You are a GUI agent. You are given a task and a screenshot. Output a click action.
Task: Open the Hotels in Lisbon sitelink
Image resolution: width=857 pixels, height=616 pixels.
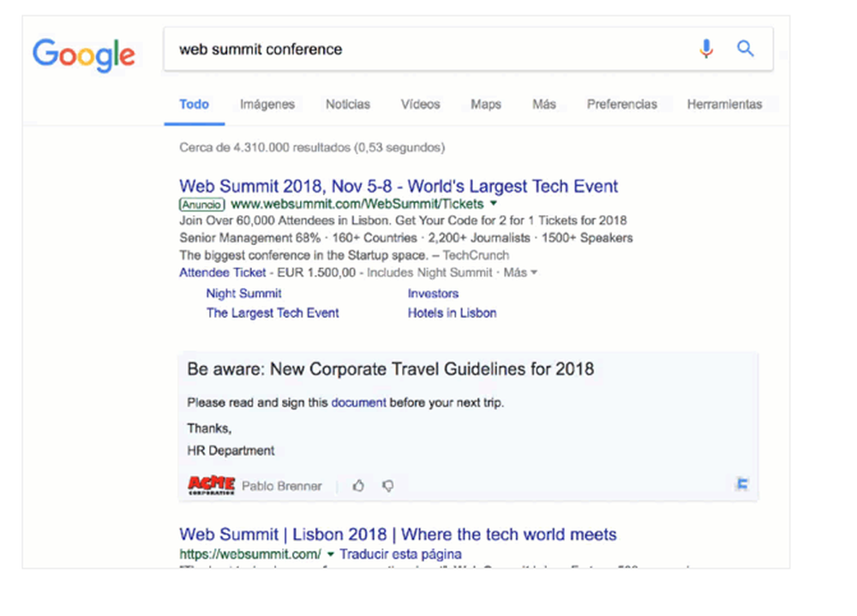tap(452, 313)
